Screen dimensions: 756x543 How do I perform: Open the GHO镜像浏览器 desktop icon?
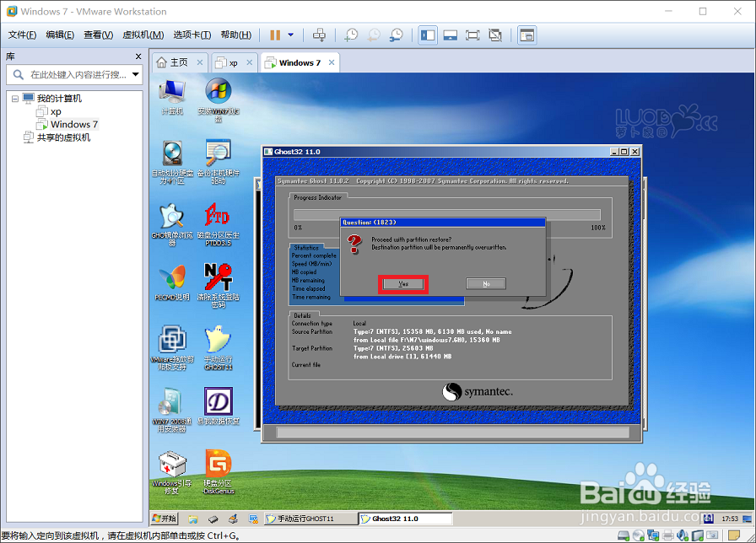tap(172, 224)
